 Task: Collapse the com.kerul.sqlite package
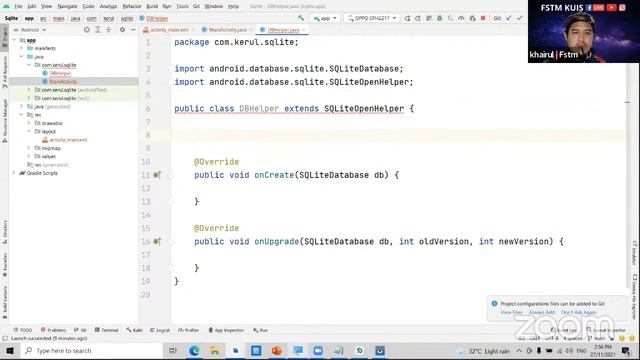(29, 65)
